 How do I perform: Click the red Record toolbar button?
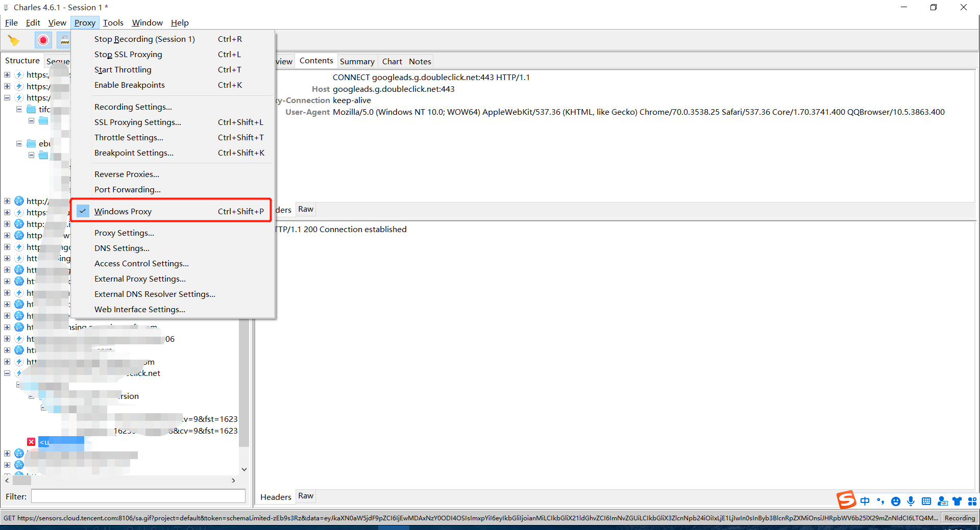(x=43, y=40)
